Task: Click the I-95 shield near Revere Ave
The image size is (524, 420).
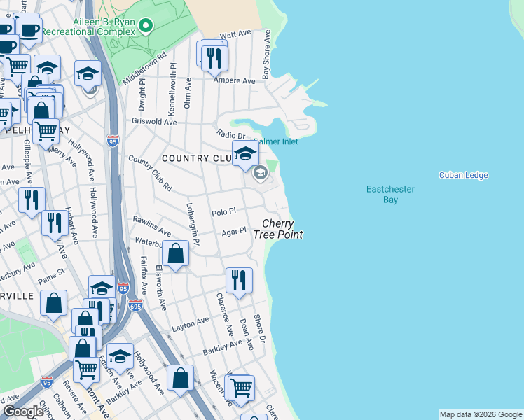Action: 47,382
